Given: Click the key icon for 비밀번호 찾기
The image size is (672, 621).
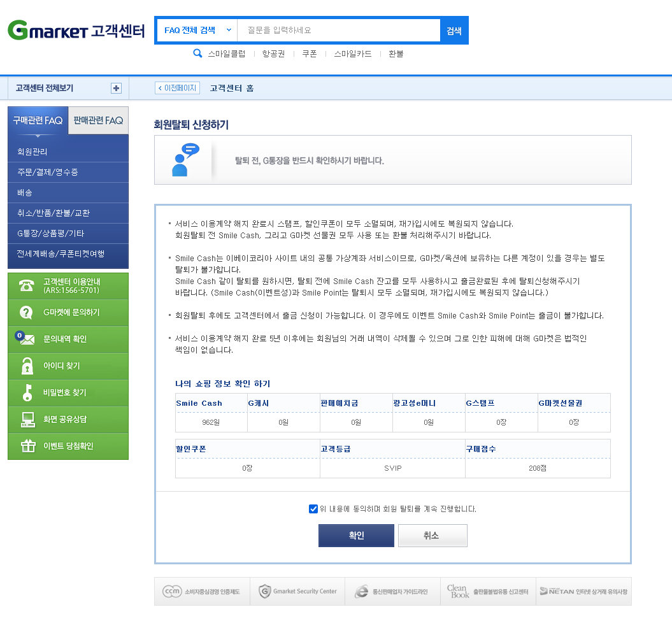Looking at the screenshot, I should pyautogui.click(x=27, y=392).
